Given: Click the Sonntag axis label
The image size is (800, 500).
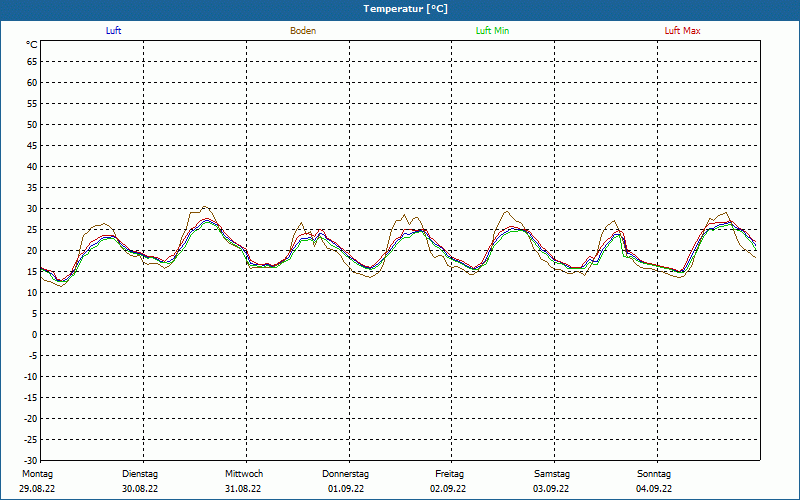Looking at the screenshot, I should tap(654, 474).
